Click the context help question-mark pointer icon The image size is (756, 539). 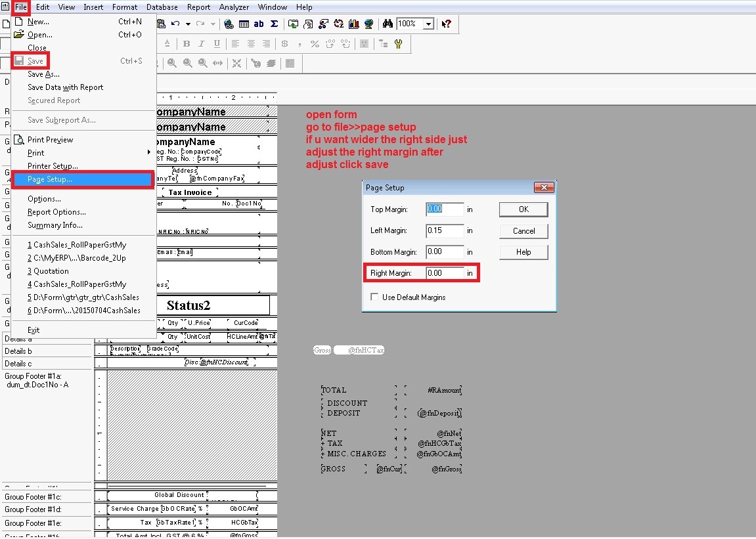click(x=446, y=24)
